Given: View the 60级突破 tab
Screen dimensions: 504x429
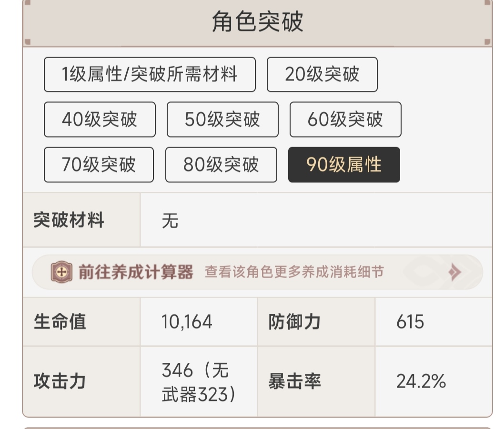Looking at the screenshot, I should point(345,120).
